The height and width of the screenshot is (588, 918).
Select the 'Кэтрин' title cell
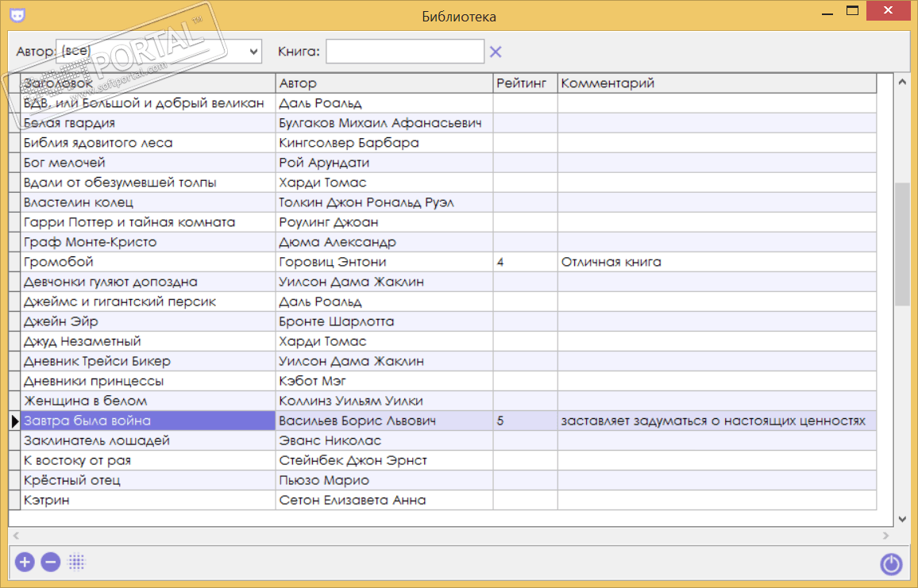pos(148,501)
